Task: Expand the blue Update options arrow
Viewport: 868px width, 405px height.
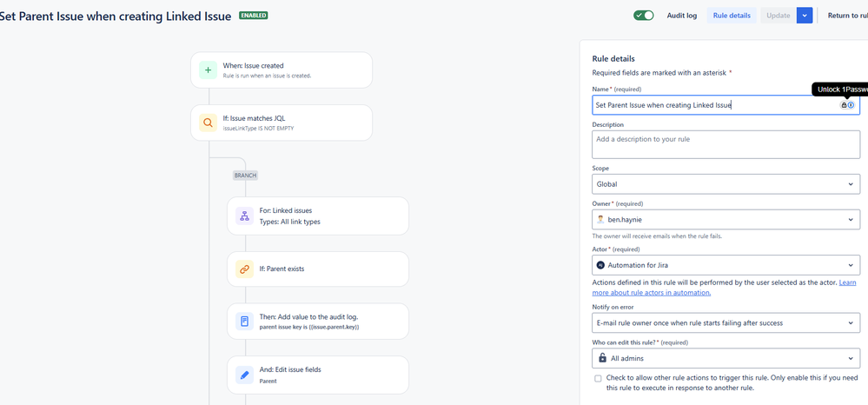Action: (805, 16)
